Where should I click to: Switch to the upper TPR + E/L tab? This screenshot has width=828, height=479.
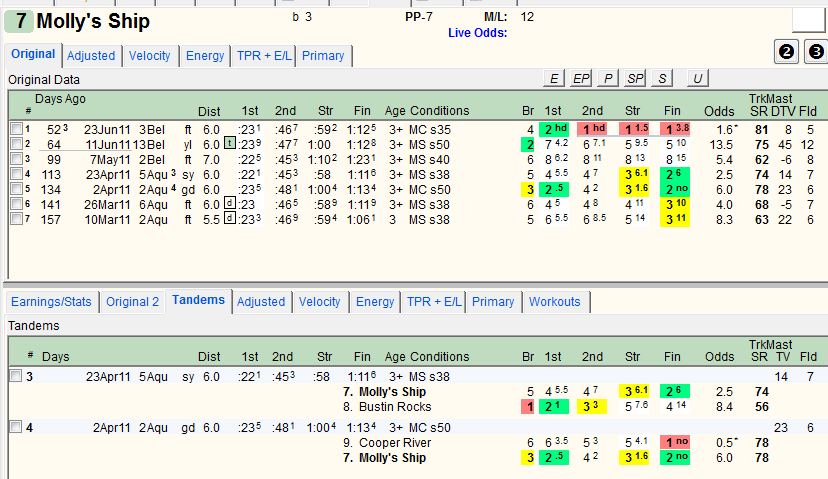click(264, 56)
